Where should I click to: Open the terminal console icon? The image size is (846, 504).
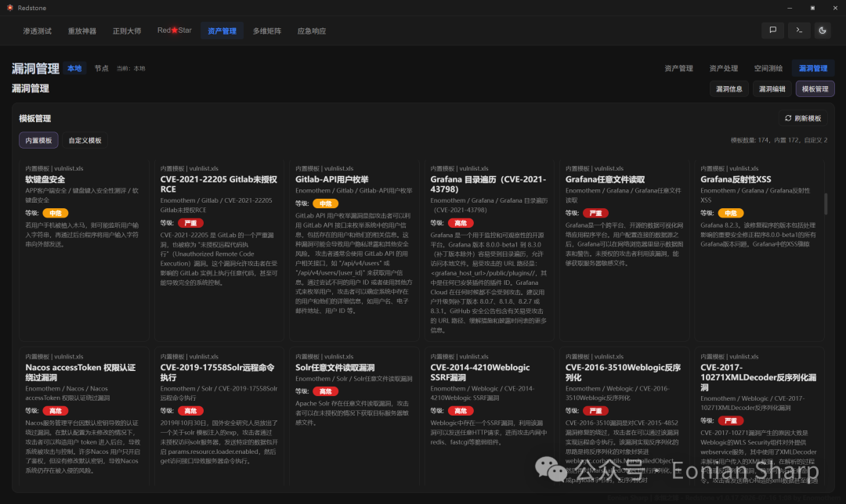(x=799, y=31)
